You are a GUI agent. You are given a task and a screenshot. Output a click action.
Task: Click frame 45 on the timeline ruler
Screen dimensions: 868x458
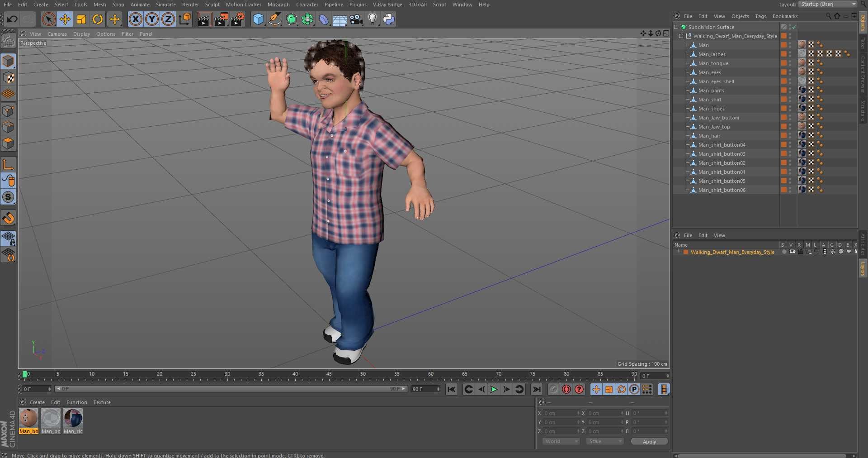click(x=329, y=375)
